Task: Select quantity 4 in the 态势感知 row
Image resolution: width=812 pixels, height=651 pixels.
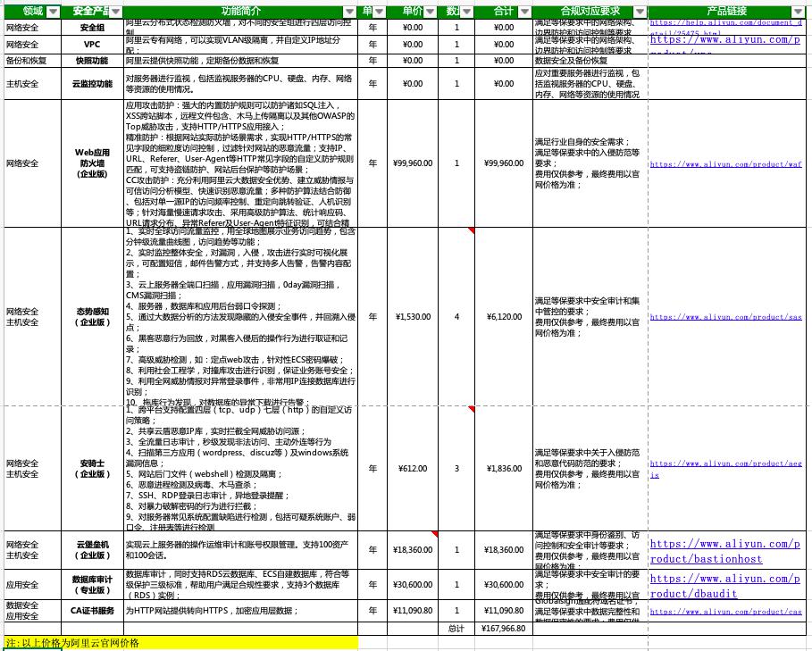Action: (456, 317)
